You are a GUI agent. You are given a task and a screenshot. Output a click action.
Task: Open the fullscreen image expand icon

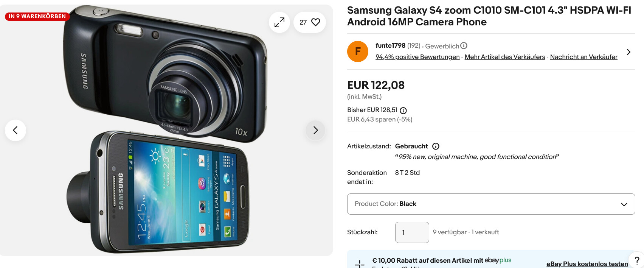click(x=279, y=22)
